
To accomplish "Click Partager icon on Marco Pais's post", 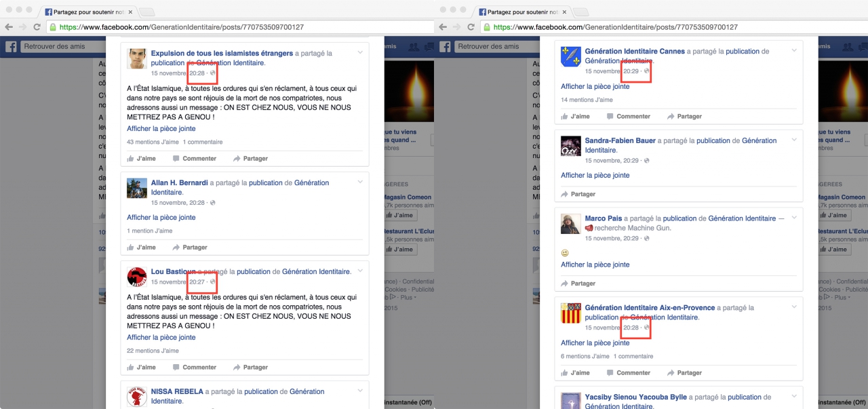I will coord(565,284).
